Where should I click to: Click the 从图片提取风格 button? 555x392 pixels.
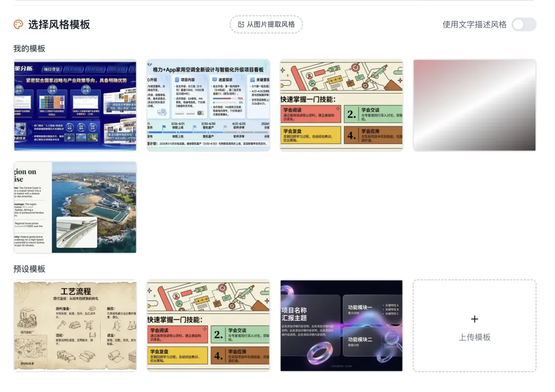coord(266,25)
